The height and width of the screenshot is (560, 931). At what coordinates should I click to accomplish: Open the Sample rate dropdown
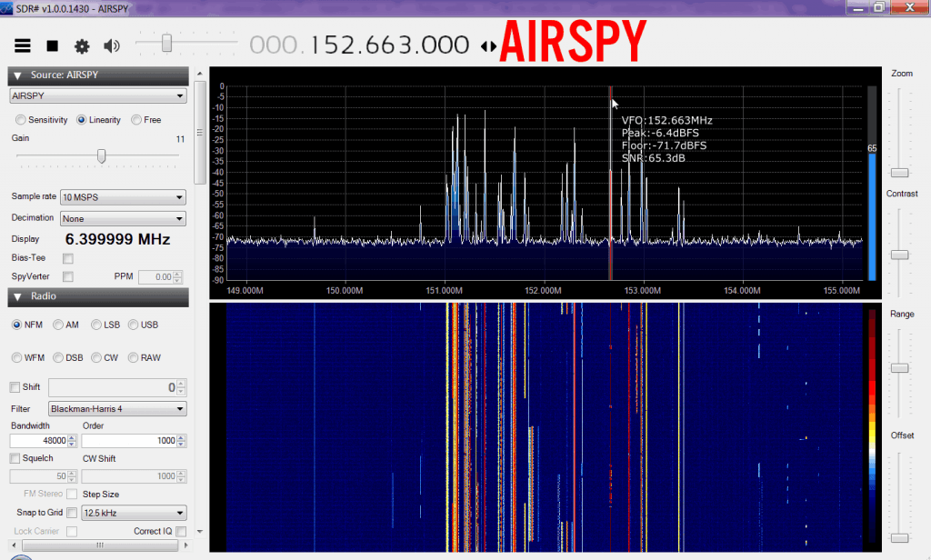(x=123, y=196)
